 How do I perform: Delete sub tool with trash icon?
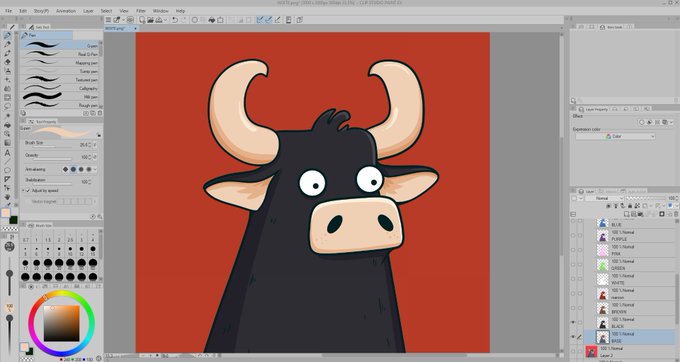pos(100,113)
